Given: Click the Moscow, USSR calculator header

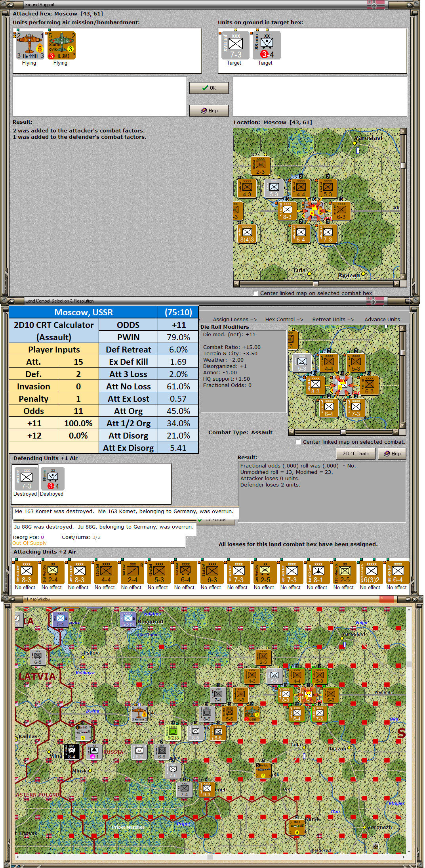Looking at the screenshot, I should point(84,312).
